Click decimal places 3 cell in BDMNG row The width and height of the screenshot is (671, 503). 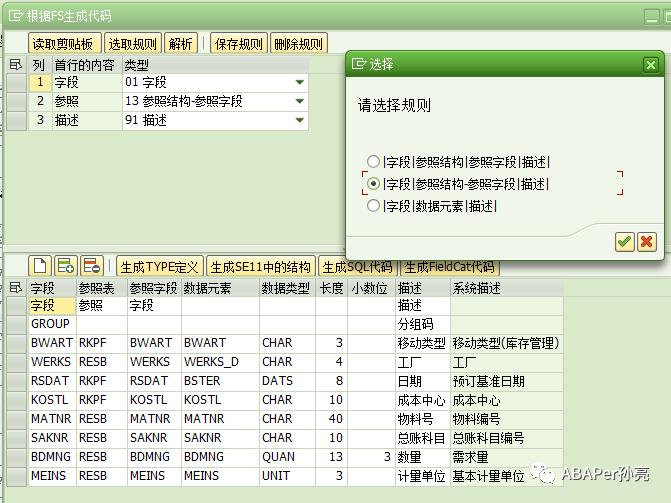click(x=371, y=457)
